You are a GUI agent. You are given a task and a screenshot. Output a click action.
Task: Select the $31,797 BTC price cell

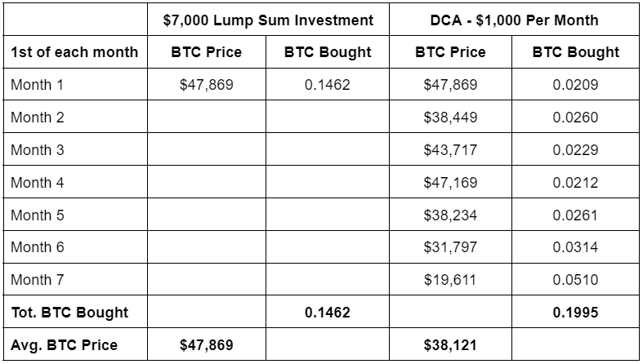(x=450, y=247)
